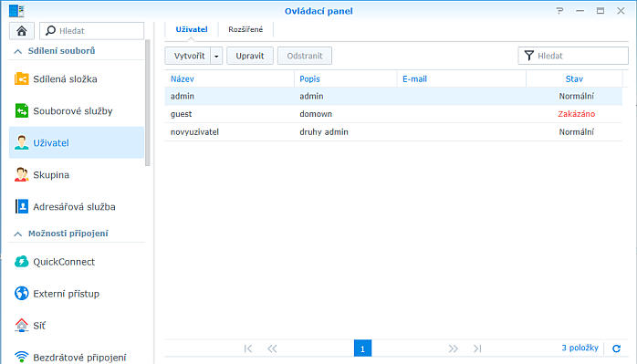The width and height of the screenshot is (637, 364).
Task: Go to Control Panel home icon
Action: 22,31
